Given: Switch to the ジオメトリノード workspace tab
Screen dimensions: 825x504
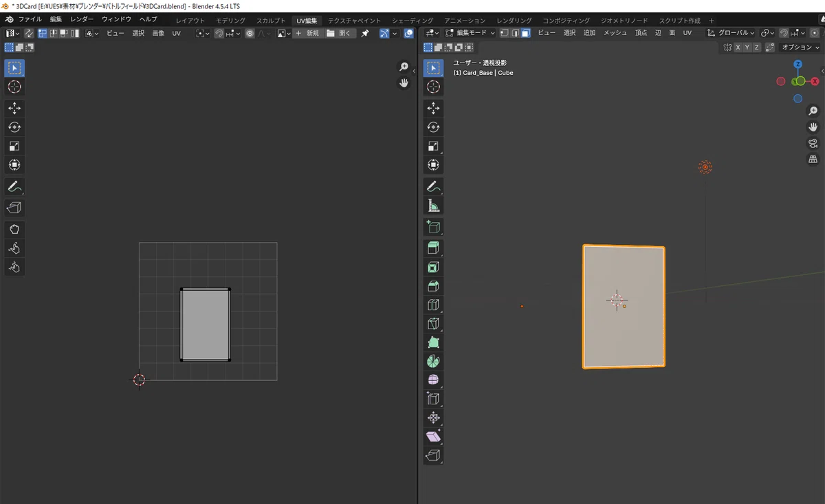Looking at the screenshot, I should [x=624, y=21].
